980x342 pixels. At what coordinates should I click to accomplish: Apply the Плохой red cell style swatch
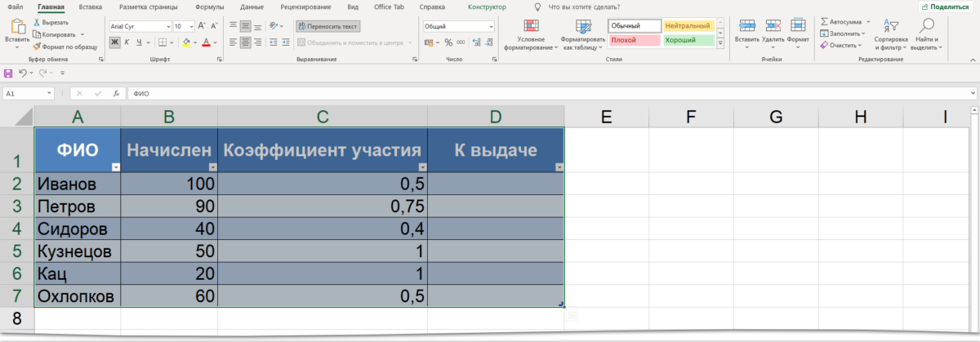(x=634, y=40)
